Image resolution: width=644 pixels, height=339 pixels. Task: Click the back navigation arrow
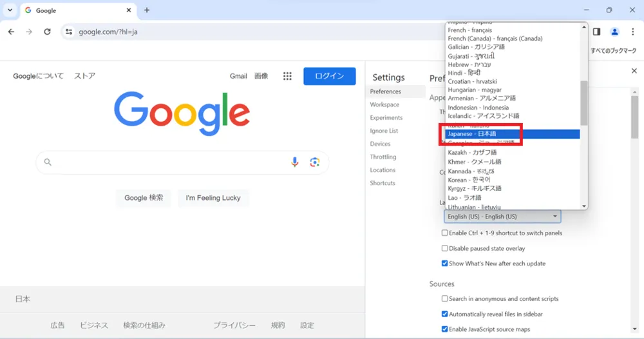pos(11,32)
